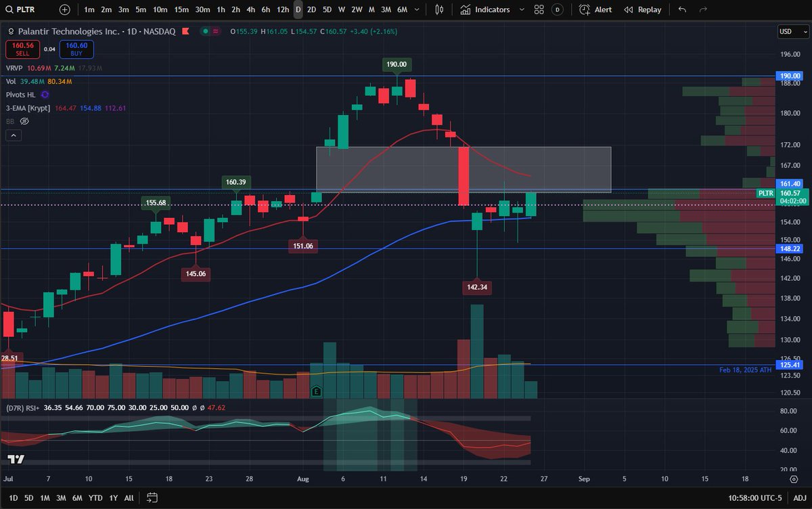Click the 155.68 pivot label
Image resolution: width=812 pixels, height=509 pixels.
pos(155,202)
